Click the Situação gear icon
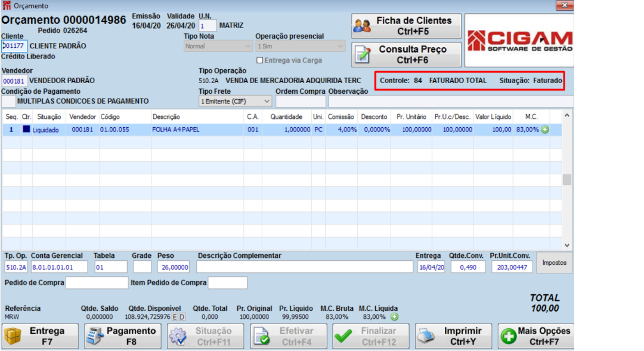Screen dimensions: 644x351 pyautogui.click(x=178, y=336)
